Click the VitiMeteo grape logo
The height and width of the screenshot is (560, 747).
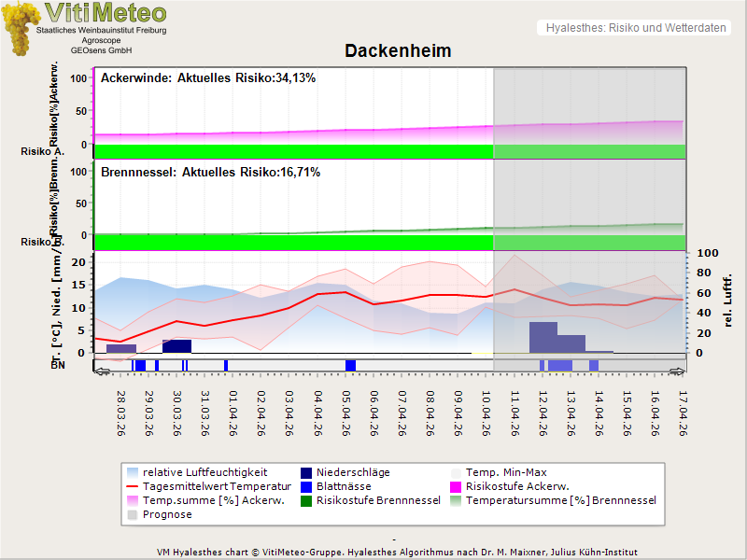tap(19, 28)
